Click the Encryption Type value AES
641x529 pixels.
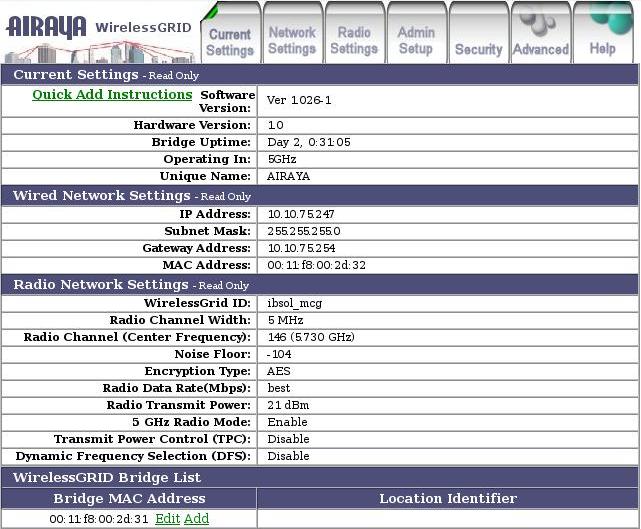278,371
